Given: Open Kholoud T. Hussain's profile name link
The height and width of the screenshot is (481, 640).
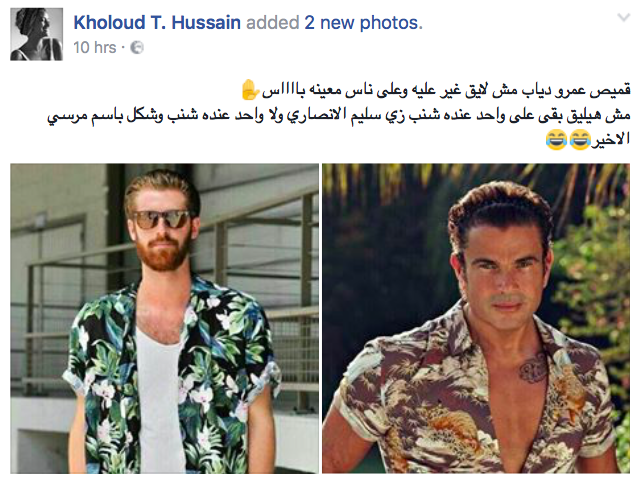Looking at the screenshot, I should (157, 22).
